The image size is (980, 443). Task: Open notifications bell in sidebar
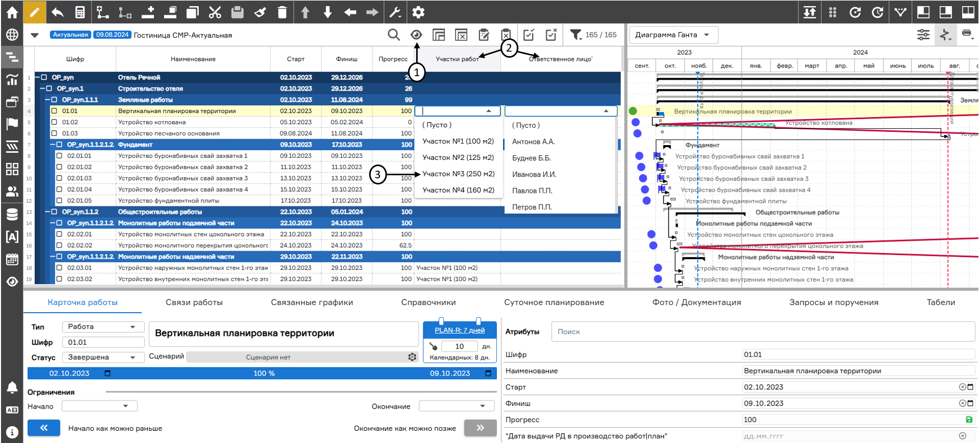(12, 387)
